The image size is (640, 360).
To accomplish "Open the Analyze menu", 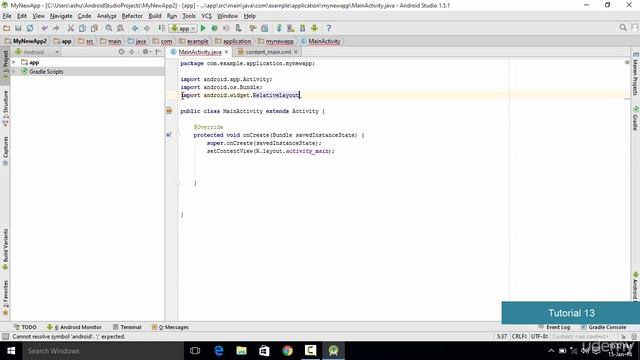I will point(107,16).
